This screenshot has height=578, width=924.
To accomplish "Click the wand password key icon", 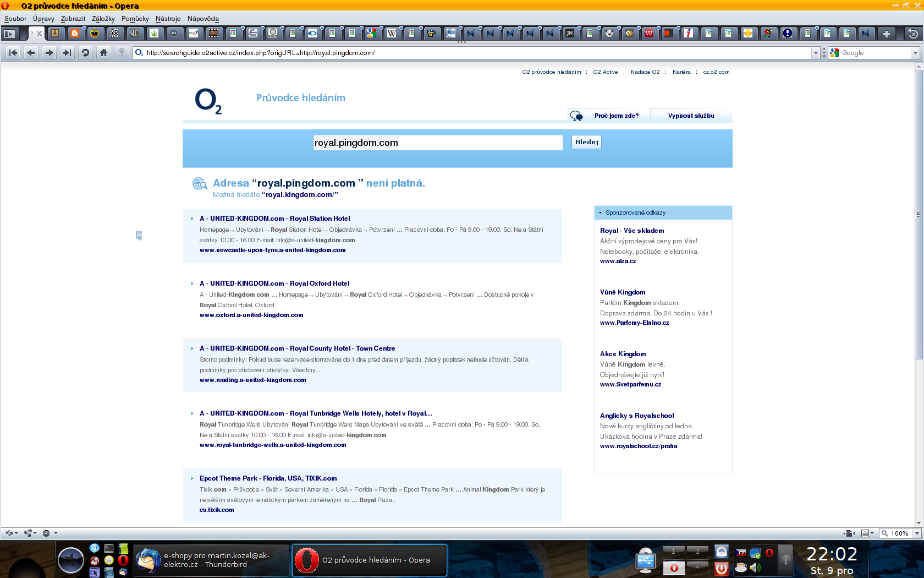I will 122,53.
